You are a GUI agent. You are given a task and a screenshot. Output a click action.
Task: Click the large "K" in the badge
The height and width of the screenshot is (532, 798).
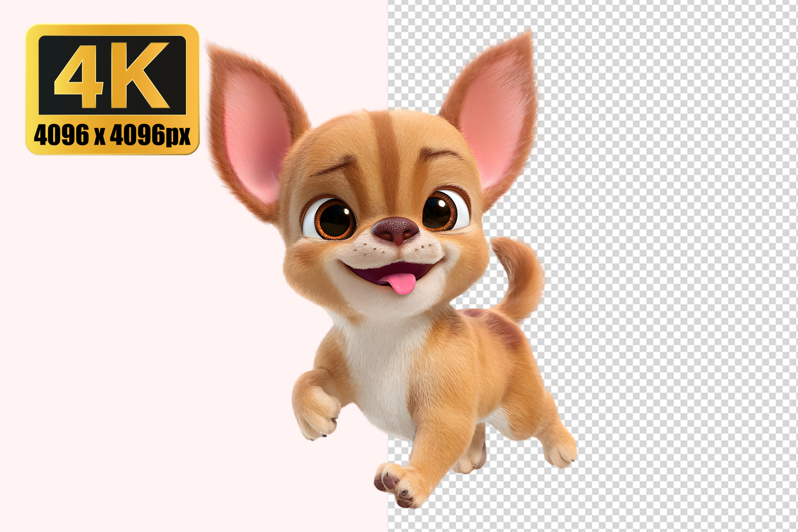pyautogui.click(x=143, y=76)
